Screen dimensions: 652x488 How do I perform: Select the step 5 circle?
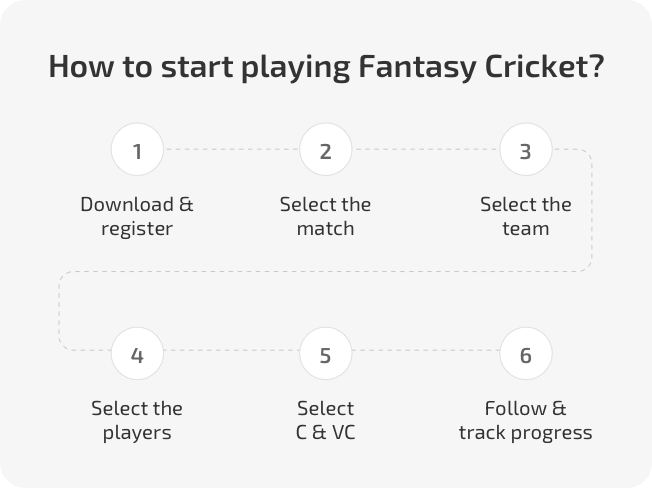326,353
